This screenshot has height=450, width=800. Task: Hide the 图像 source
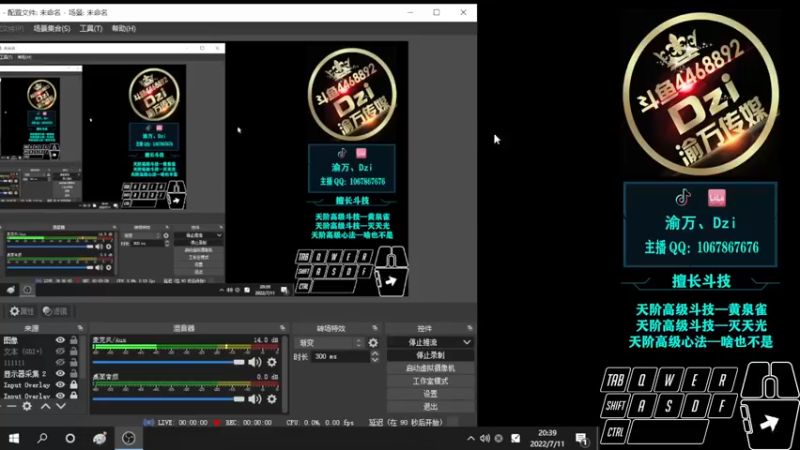coord(60,340)
